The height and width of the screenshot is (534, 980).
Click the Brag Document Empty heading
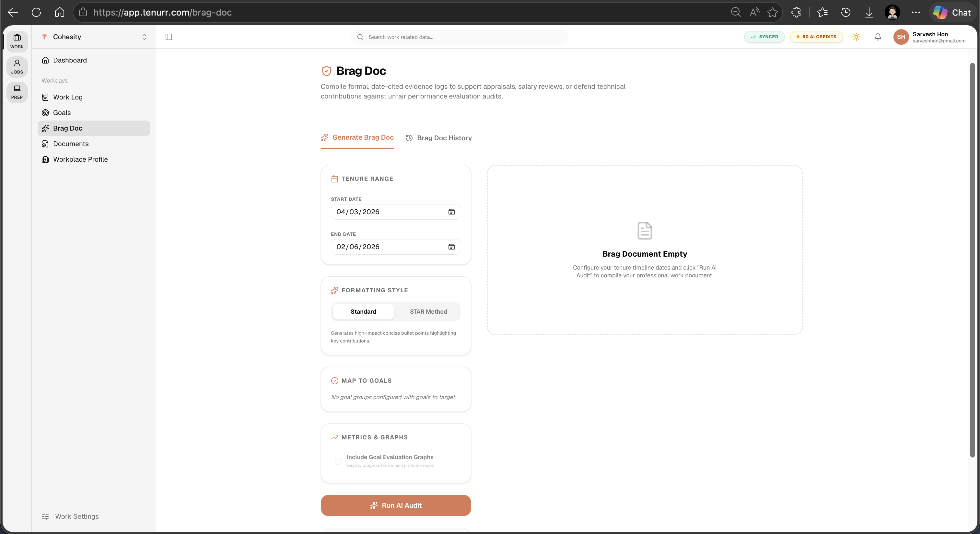(x=645, y=254)
